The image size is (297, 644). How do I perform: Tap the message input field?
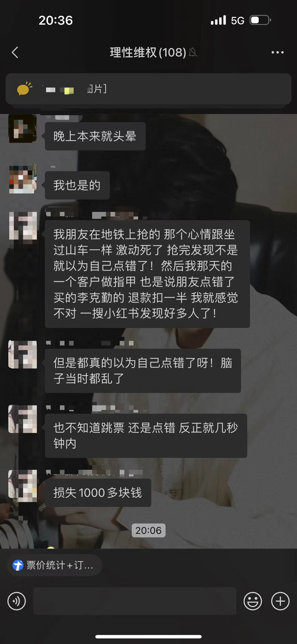point(134,601)
